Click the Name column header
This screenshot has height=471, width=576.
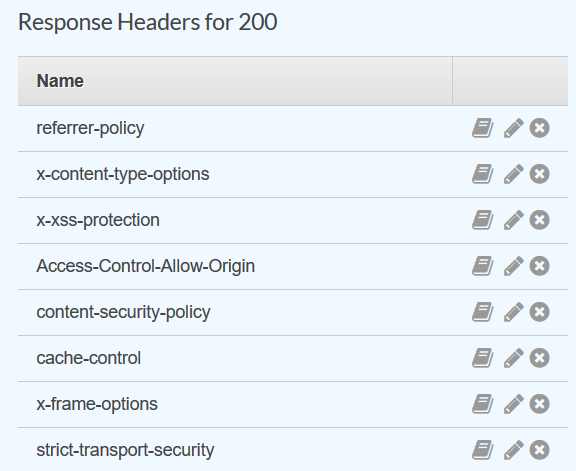[x=60, y=81]
